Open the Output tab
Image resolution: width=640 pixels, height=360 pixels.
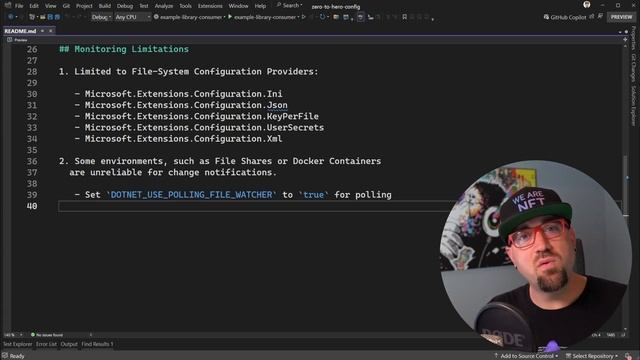click(x=69, y=344)
